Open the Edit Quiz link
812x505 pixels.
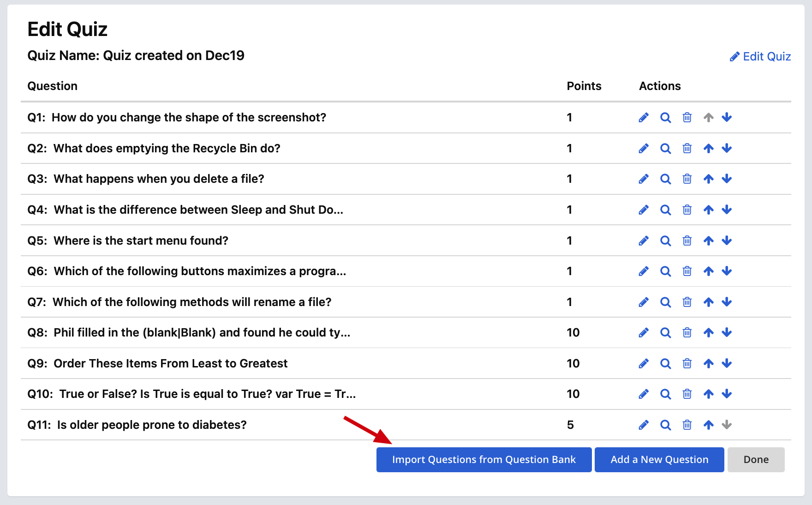760,56
